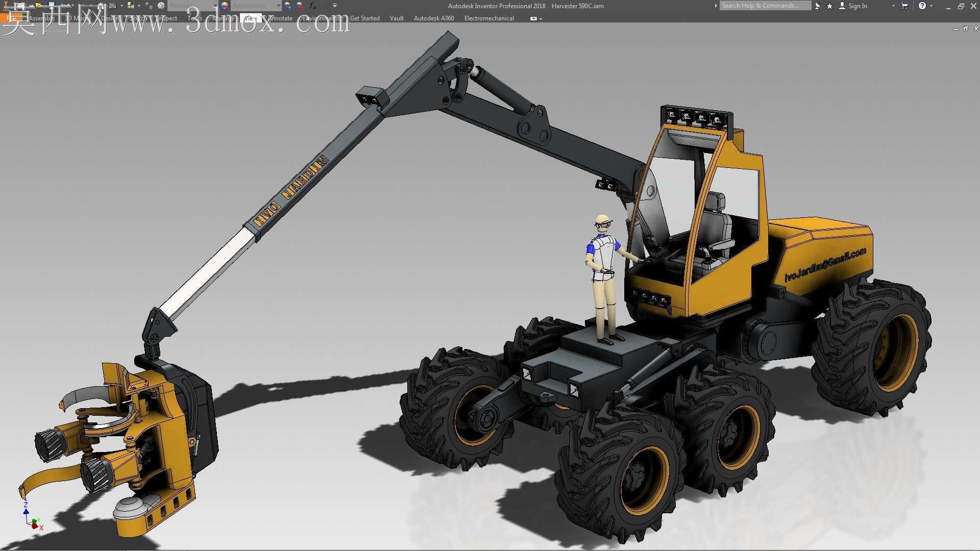This screenshot has height=551, width=980.
Task: Open the Appearance color wheel browser
Action: 224,6
